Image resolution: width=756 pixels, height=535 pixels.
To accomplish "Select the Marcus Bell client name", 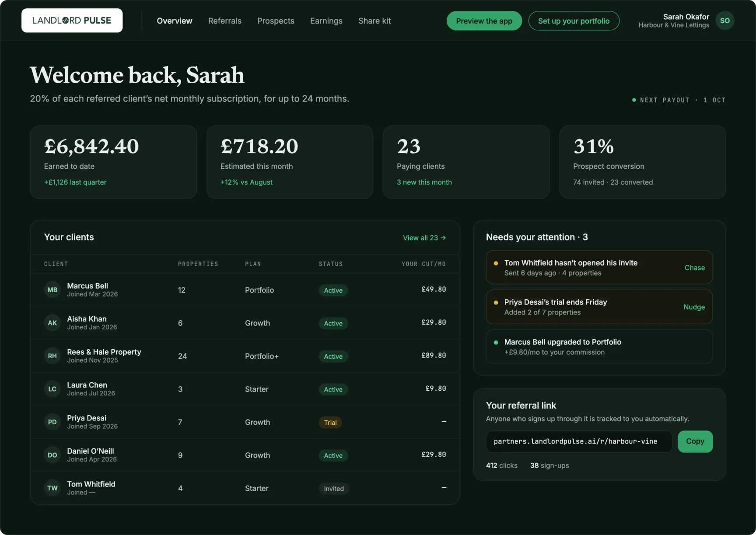I will pyautogui.click(x=87, y=286).
